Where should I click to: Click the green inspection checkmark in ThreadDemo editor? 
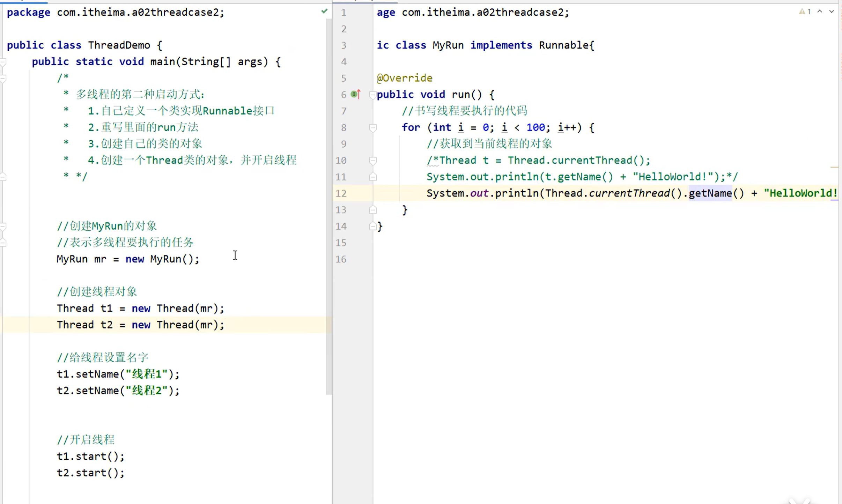(324, 12)
